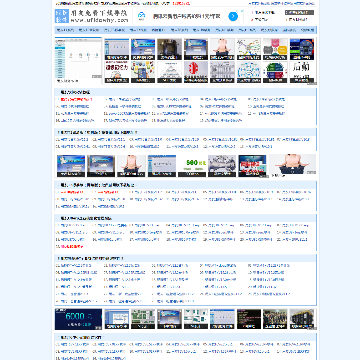
Task: Select the first item in the blue navigation bar
Action: tap(65, 30)
